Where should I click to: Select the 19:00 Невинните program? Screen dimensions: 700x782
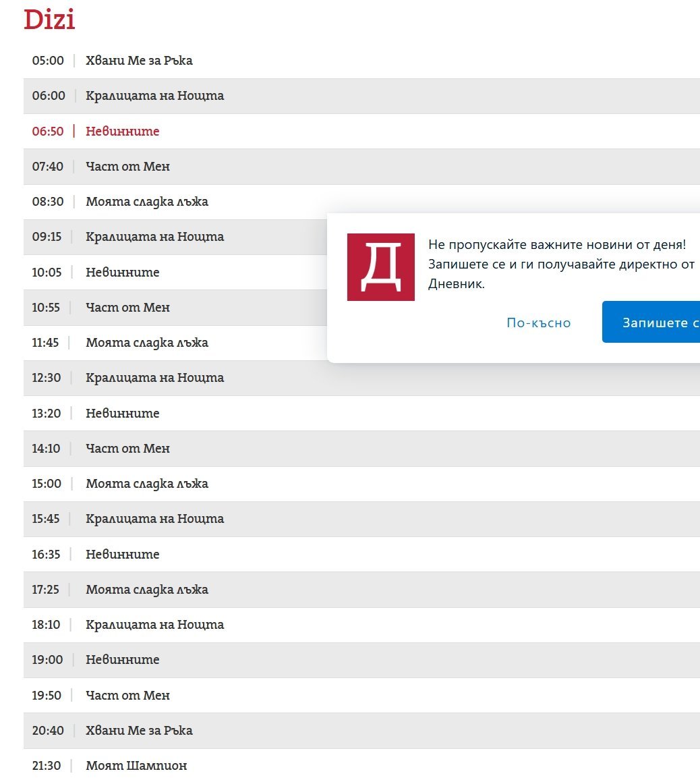(122, 660)
